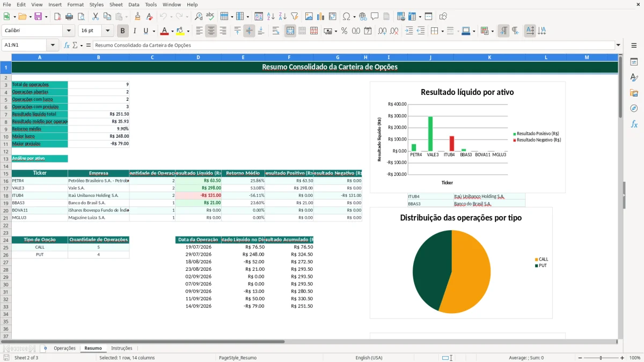Toggle Align Right
The height and width of the screenshot is (362, 644).
click(x=223, y=31)
